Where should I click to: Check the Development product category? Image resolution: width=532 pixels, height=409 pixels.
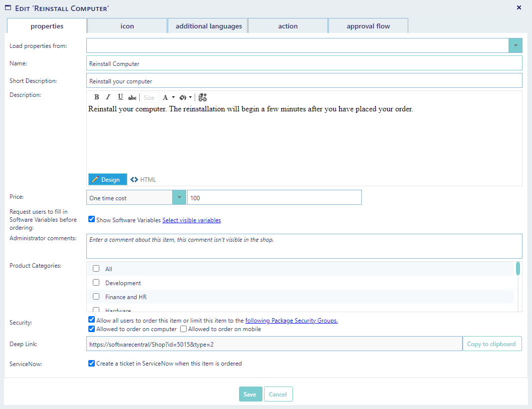coord(96,283)
